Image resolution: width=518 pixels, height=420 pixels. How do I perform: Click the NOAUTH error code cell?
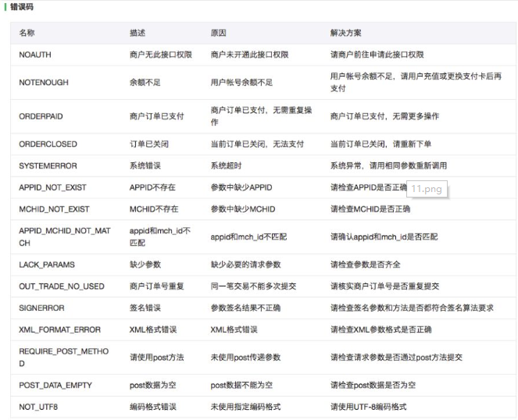pyautogui.click(x=35, y=55)
